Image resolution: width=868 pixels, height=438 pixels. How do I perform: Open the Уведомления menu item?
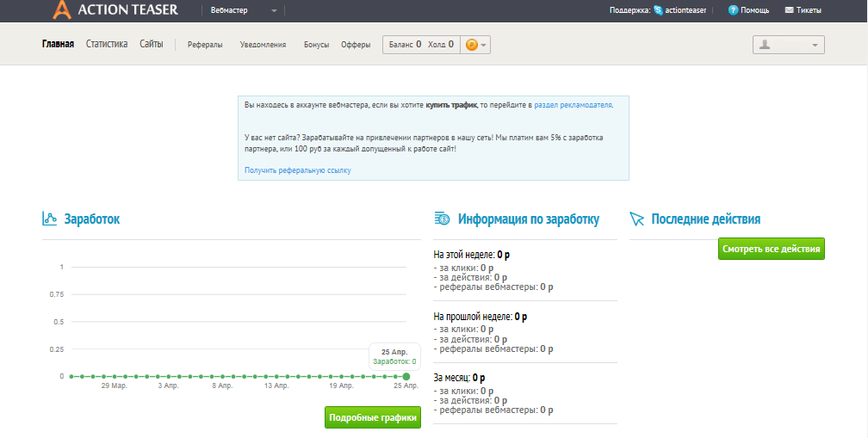(x=263, y=45)
